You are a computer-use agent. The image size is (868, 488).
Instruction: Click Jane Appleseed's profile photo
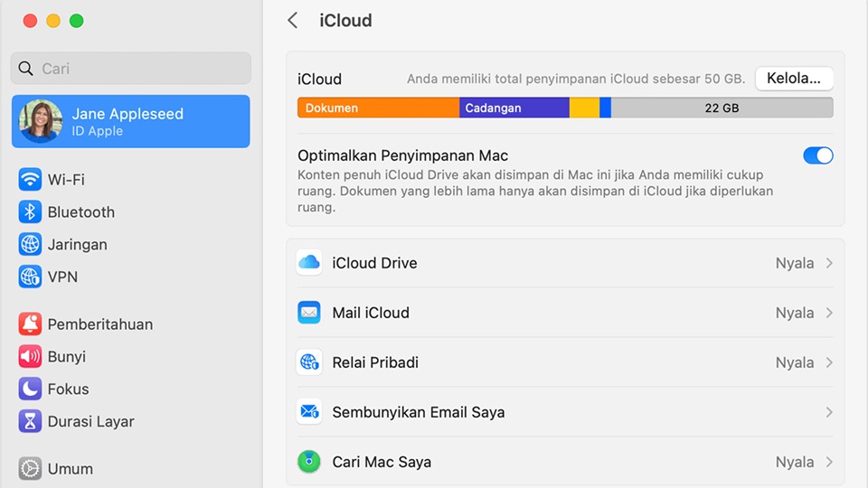[41, 121]
